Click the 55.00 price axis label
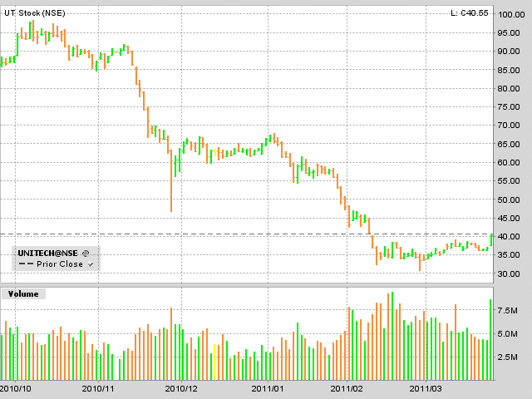This screenshot has height=399, width=532. coord(509,181)
